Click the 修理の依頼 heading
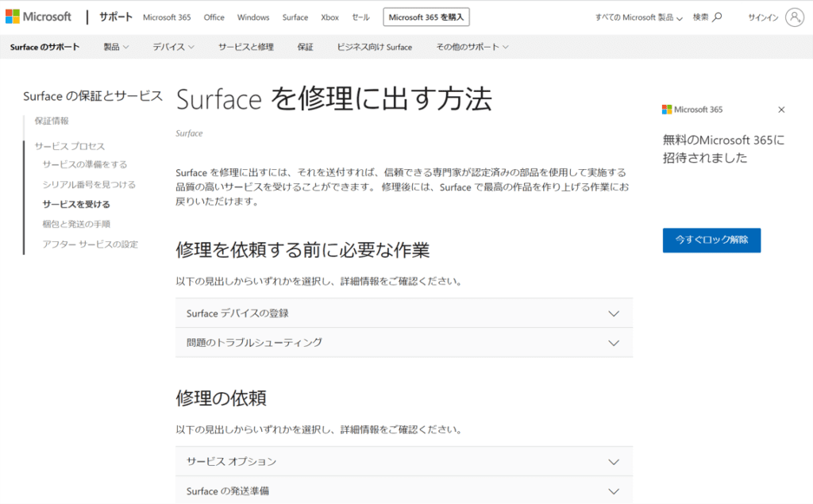The height and width of the screenshot is (504, 813). (x=221, y=398)
